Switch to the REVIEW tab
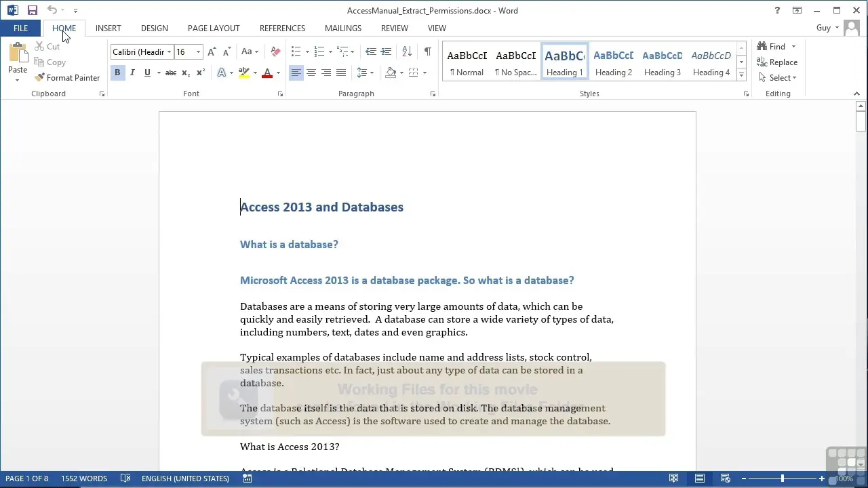Viewport: 868px width, 488px height. click(x=394, y=28)
